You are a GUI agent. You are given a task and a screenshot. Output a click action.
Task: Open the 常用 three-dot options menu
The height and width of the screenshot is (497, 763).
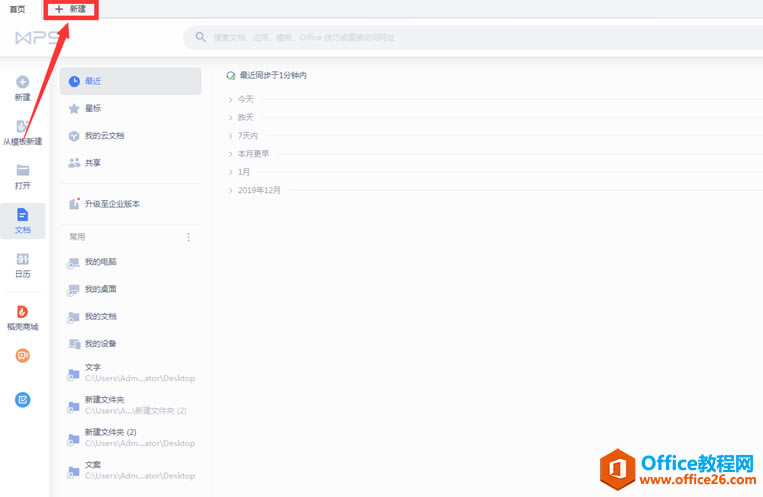pyautogui.click(x=188, y=237)
